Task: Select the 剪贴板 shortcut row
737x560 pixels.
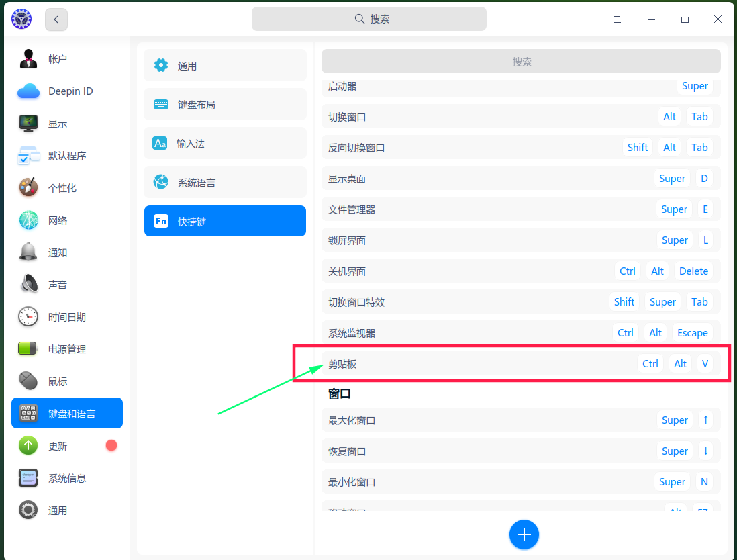Action: [521, 364]
